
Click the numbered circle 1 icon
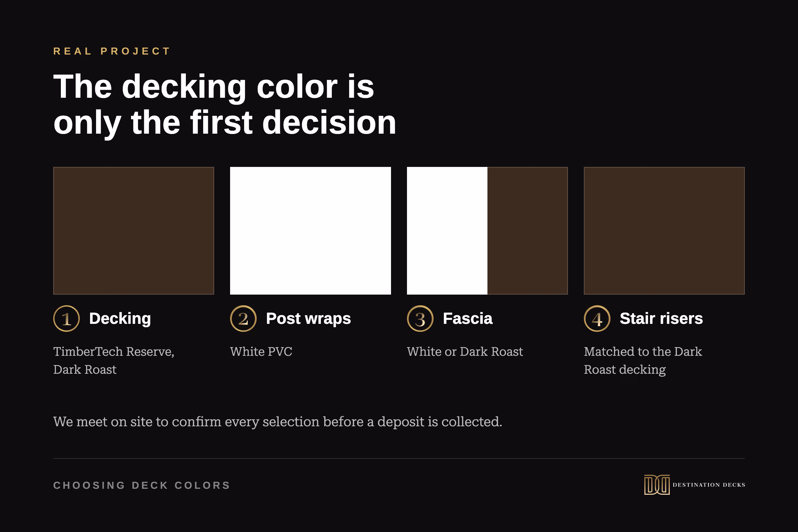[x=66, y=319]
